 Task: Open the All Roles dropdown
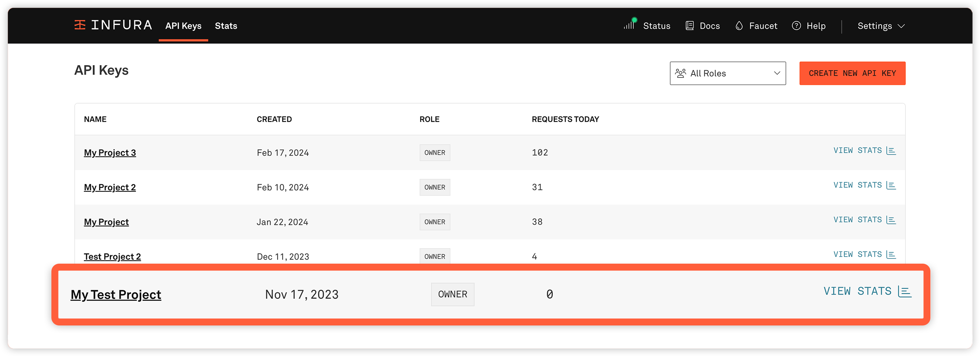coord(727,73)
